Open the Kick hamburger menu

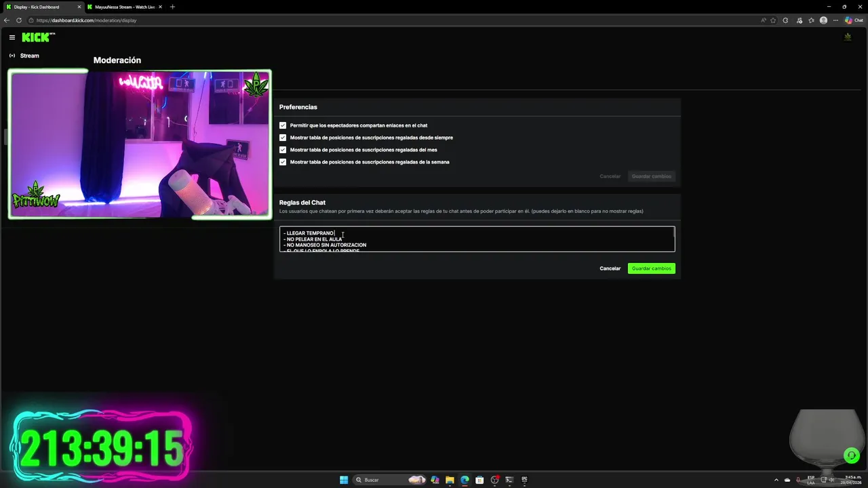point(12,37)
